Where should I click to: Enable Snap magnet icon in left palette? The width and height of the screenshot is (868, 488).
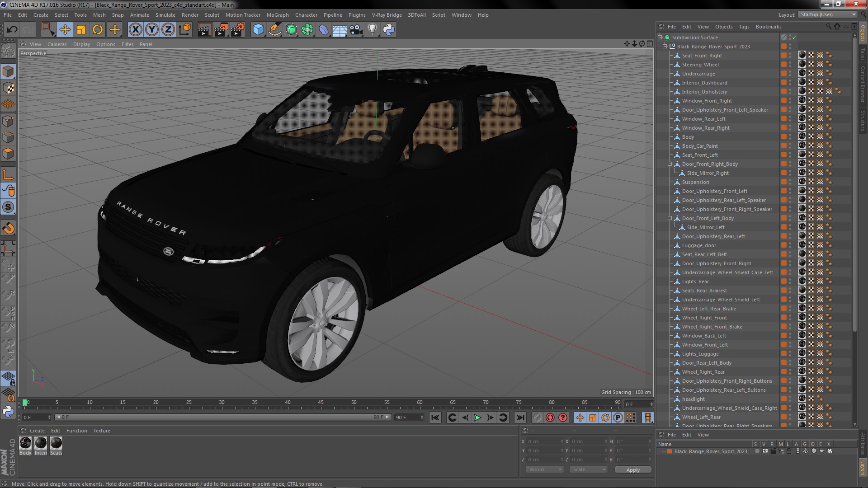[x=8, y=229]
